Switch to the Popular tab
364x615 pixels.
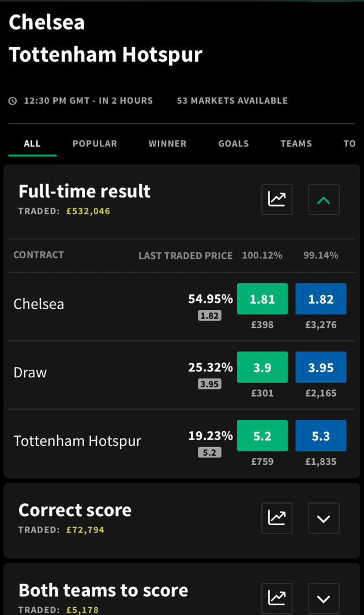click(x=95, y=144)
